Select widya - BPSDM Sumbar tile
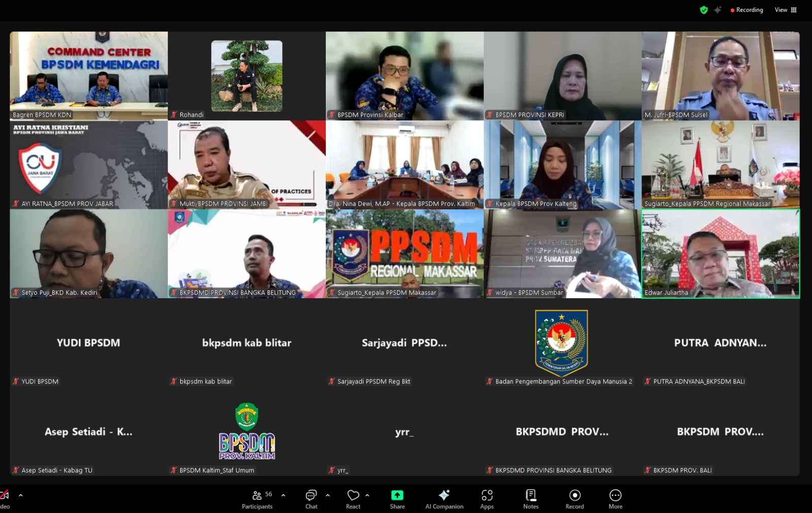Image resolution: width=812 pixels, height=513 pixels. (562, 253)
